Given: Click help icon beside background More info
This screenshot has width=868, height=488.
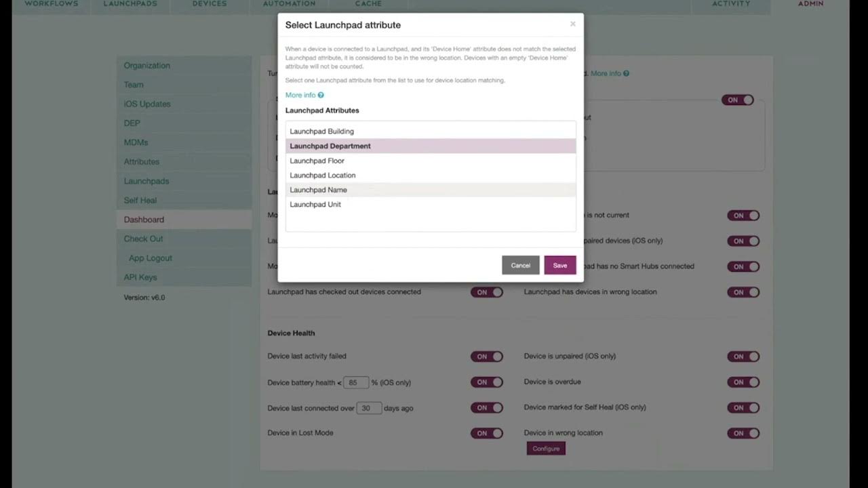Looking at the screenshot, I should (626, 73).
